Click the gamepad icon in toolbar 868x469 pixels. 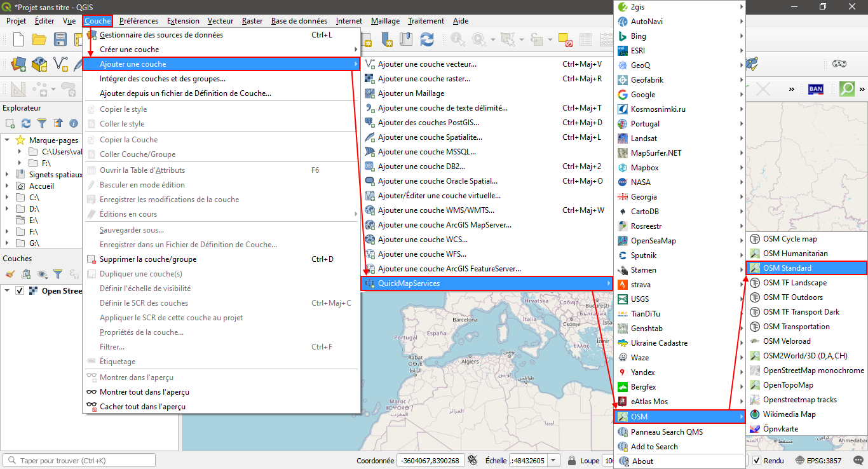click(839, 64)
